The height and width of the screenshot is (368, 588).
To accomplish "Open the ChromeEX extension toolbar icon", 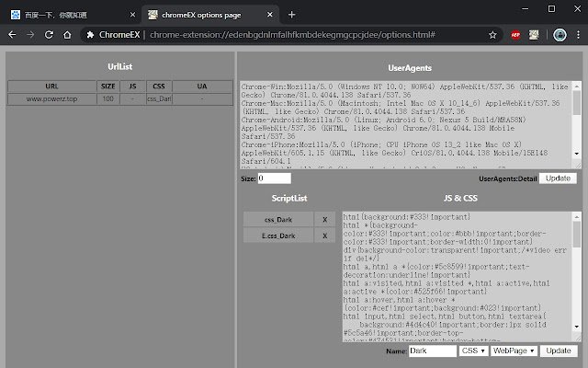I will pyautogui.click(x=534, y=35).
